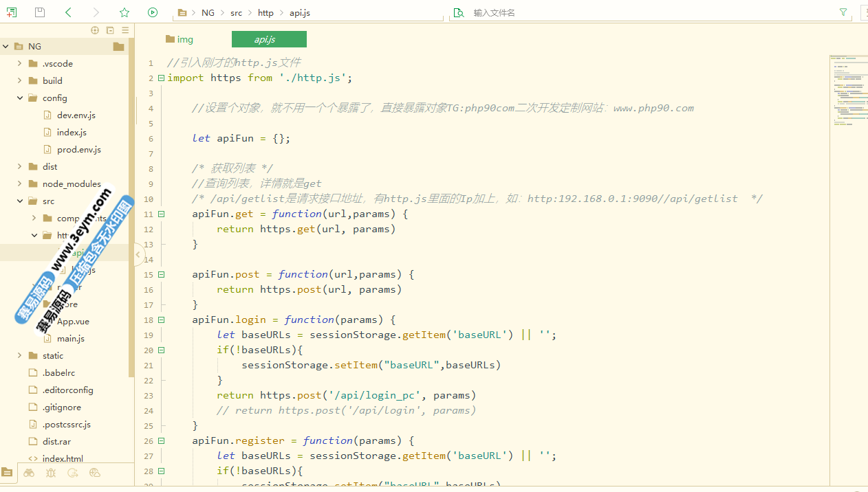This screenshot has height=492, width=868.
Task: Click the run play icon
Action: [x=153, y=12]
